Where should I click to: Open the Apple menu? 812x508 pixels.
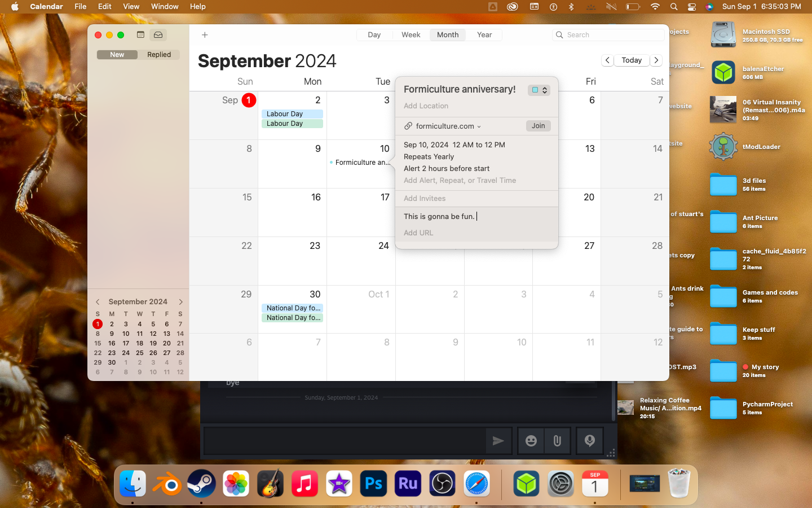point(15,7)
